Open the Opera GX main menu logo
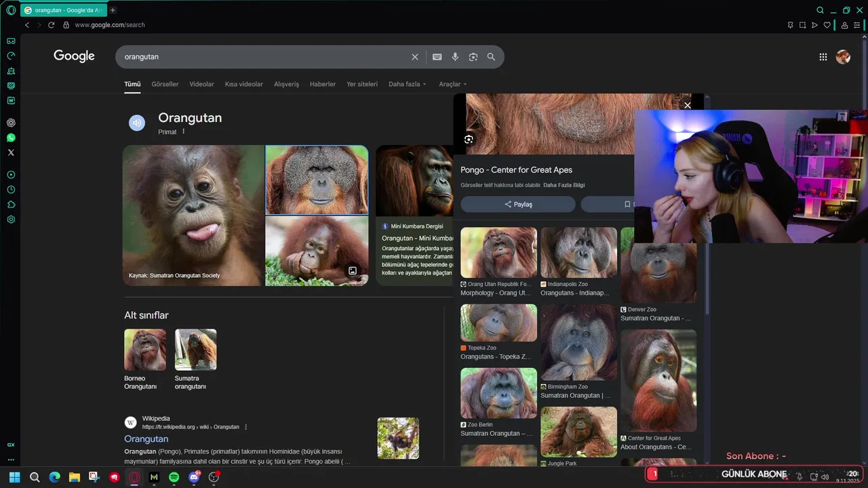Screen dimensions: 868x488 click(11, 10)
